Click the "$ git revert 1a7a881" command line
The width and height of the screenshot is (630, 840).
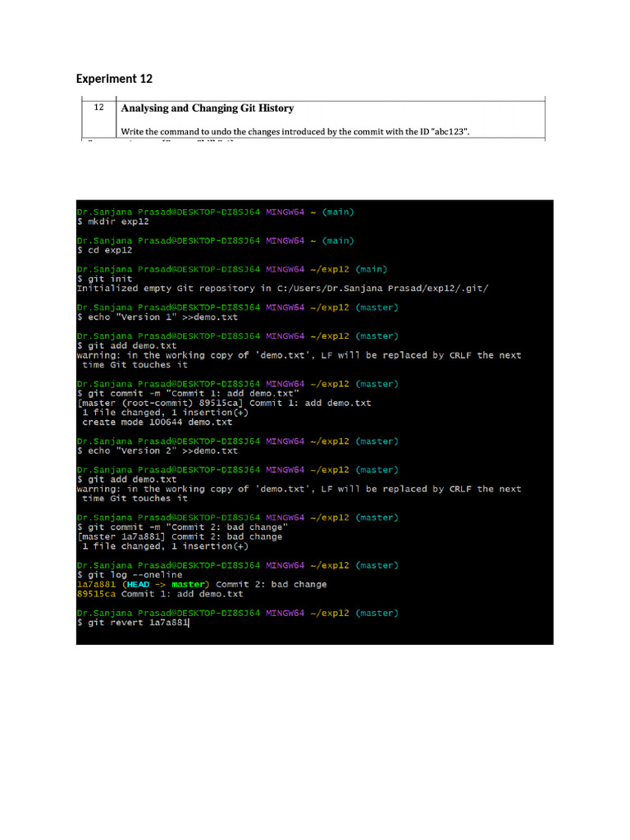pyautogui.click(x=133, y=623)
